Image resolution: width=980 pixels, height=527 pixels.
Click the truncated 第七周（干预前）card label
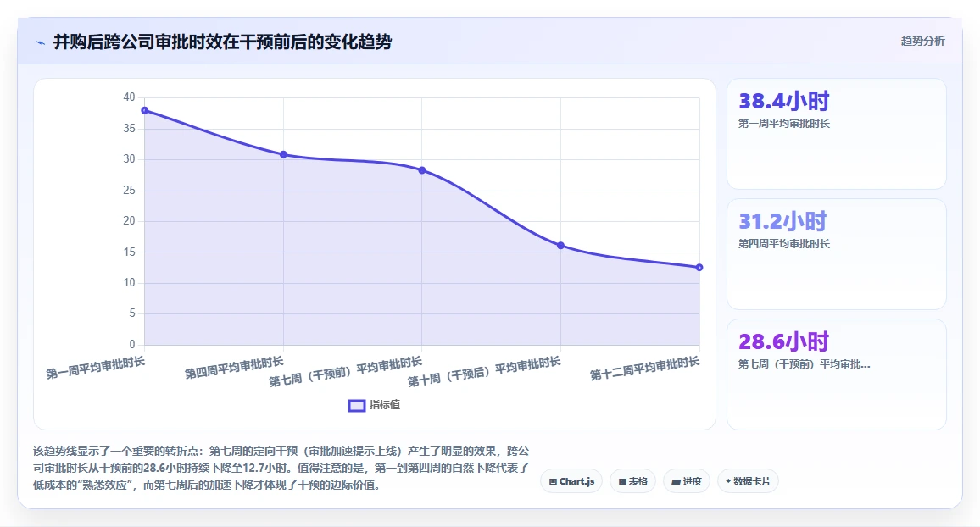click(804, 364)
